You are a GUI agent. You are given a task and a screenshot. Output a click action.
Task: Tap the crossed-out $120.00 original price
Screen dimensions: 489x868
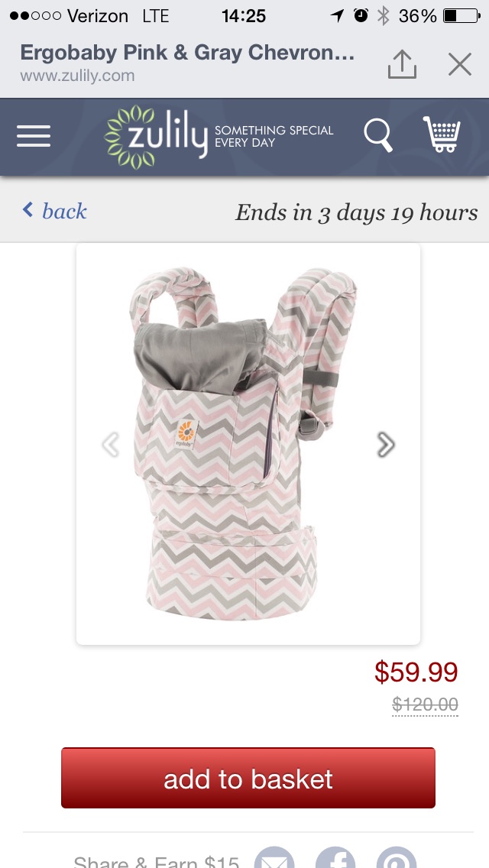coord(425,704)
